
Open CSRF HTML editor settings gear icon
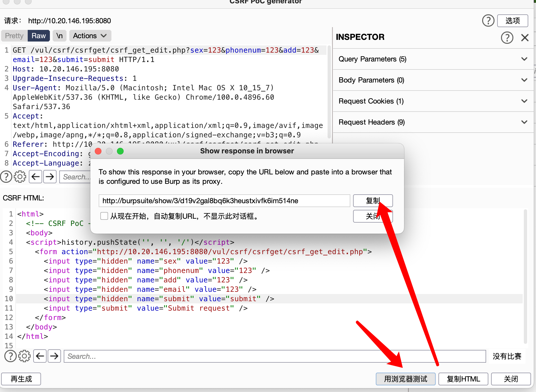click(24, 356)
